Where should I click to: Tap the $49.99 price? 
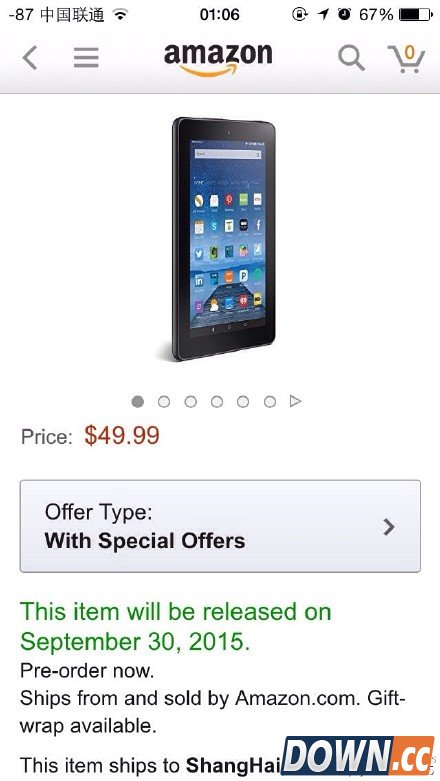(x=122, y=435)
